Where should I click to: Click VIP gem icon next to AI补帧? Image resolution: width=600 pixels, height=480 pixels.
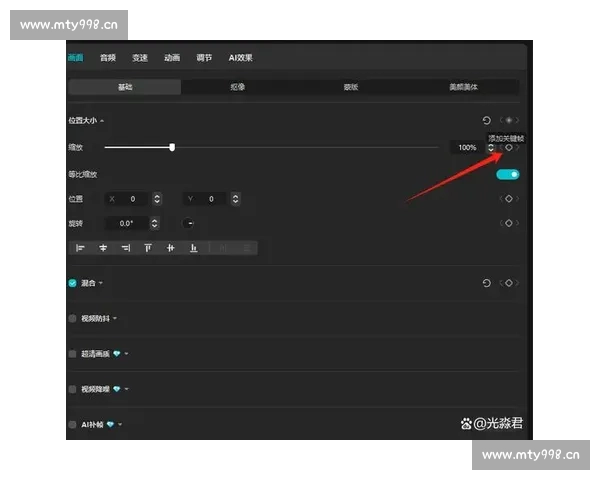[110, 424]
